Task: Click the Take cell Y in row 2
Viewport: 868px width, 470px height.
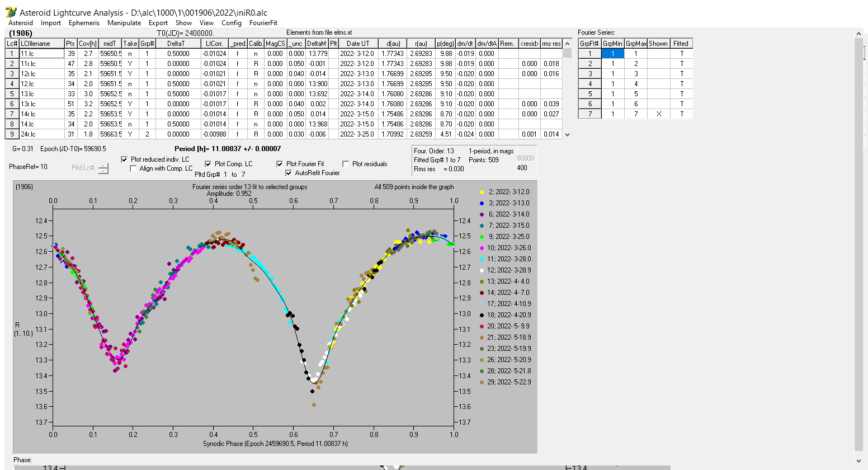Action: tap(130, 64)
